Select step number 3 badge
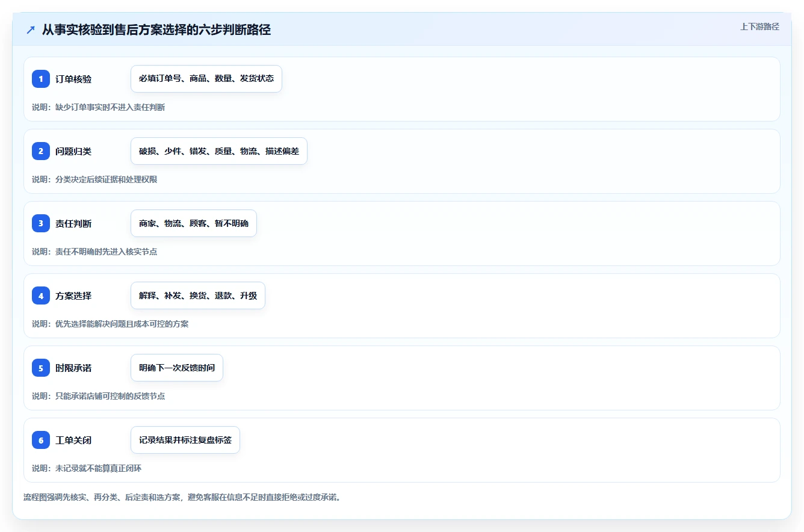 point(41,223)
